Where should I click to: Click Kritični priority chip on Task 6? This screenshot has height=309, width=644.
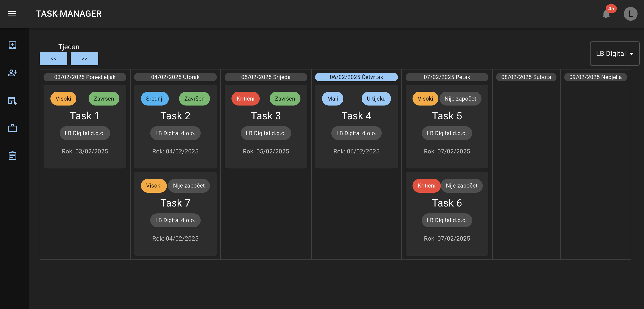(426, 186)
